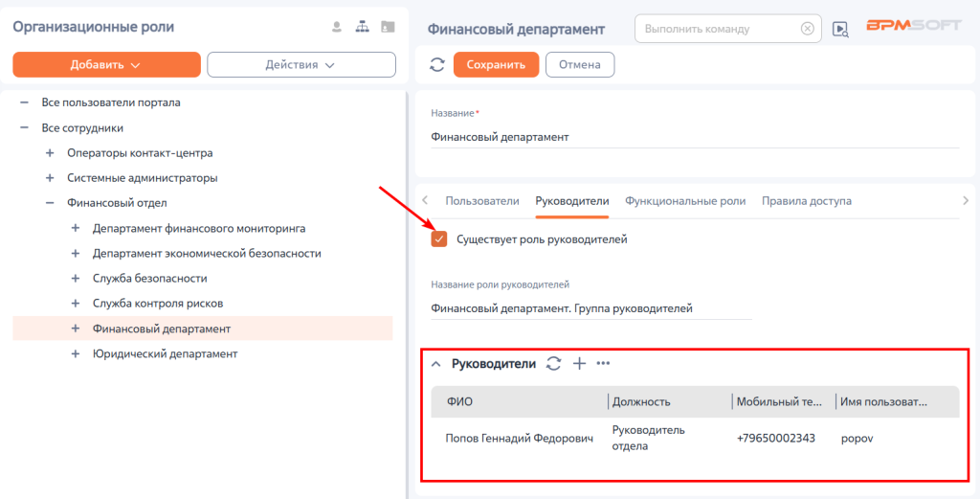Viewport: 980px width, 499px height.
Task: Sort by Мобильный телефон column header
Action: coord(779,401)
